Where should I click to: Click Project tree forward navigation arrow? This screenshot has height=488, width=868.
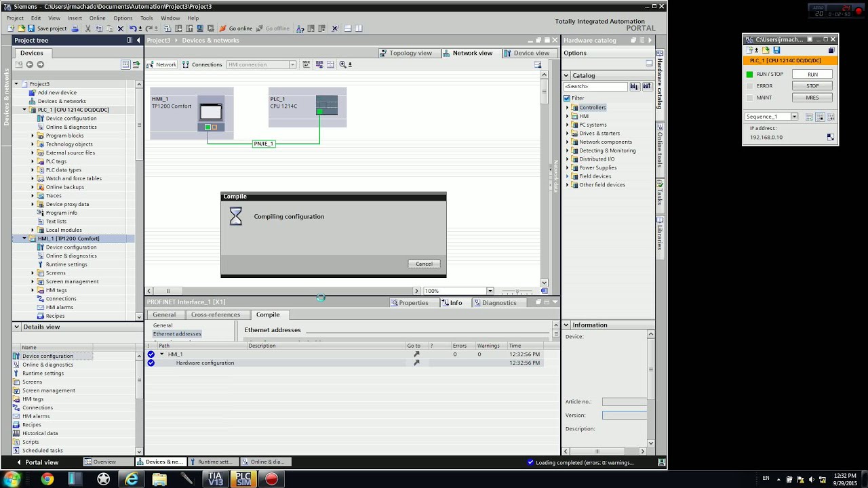(x=41, y=64)
